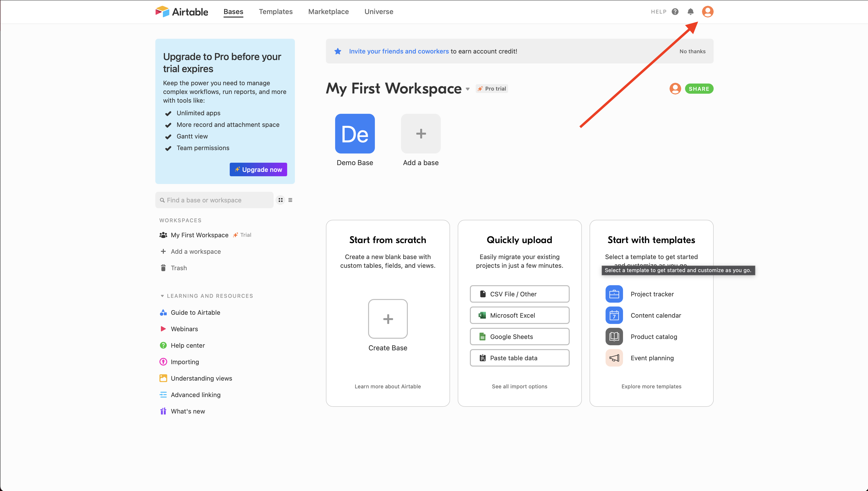
Task: Click the Help center green icon
Action: click(163, 345)
